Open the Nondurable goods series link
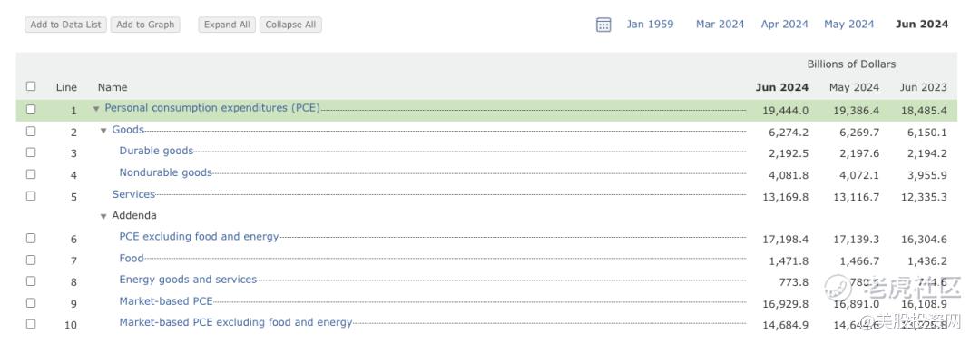980x344 pixels. pos(166,172)
